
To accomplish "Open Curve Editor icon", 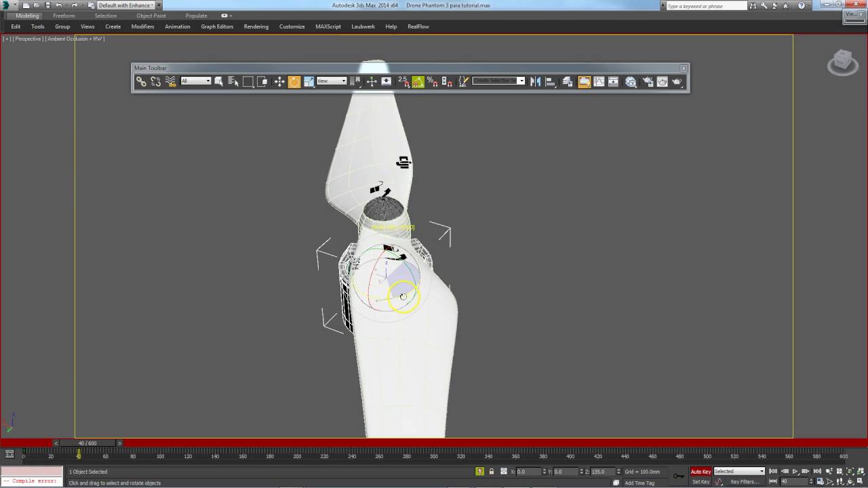I will tap(599, 81).
